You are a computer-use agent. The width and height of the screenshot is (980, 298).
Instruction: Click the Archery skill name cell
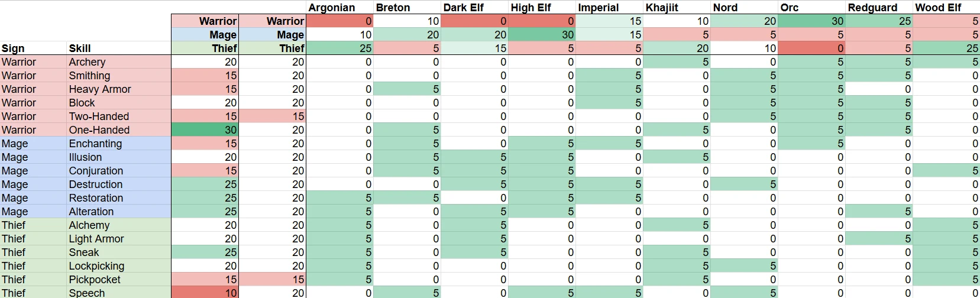coord(118,62)
